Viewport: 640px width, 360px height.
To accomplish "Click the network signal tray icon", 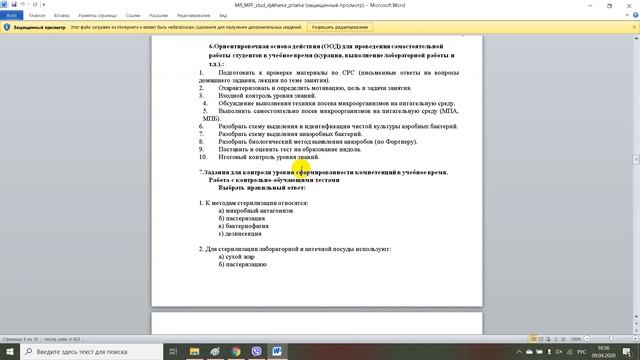I will point(569,352).
